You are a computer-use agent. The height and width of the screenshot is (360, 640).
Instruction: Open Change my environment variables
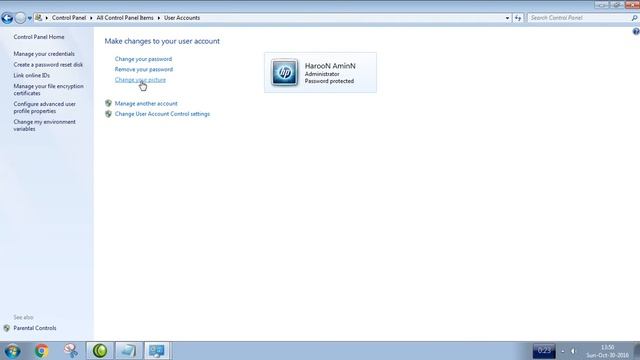click(x=44, y=125)
